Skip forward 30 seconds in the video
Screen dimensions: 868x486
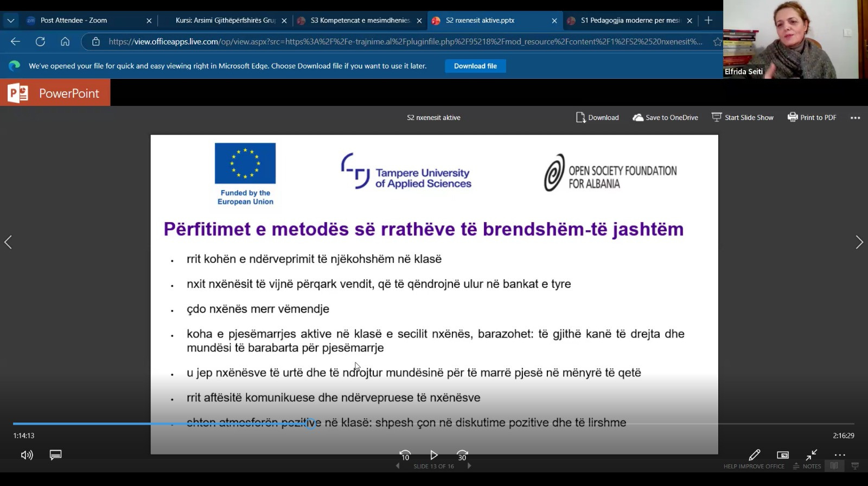click(462, 455)
